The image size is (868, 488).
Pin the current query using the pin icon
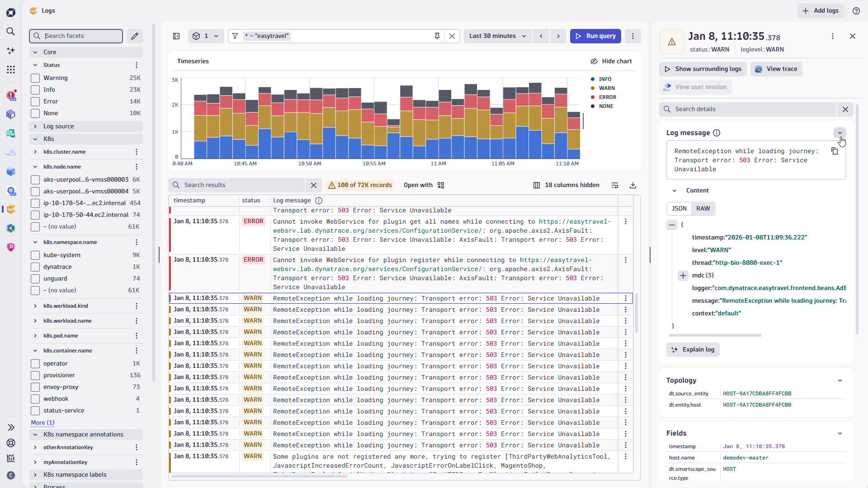437,36
